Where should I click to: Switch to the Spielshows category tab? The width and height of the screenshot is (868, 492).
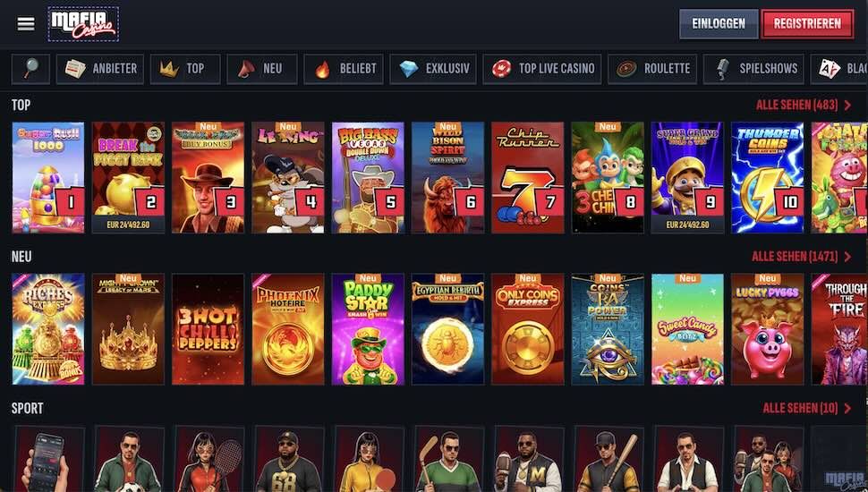[753, 69]
